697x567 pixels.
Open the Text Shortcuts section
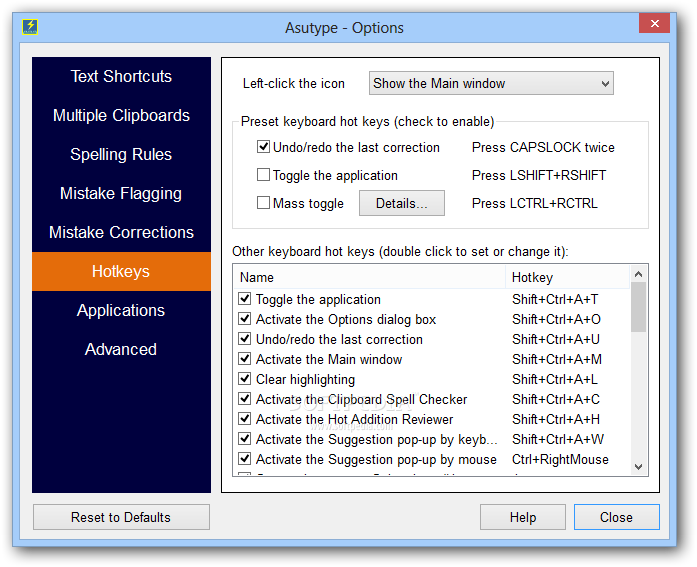[121, 76]
